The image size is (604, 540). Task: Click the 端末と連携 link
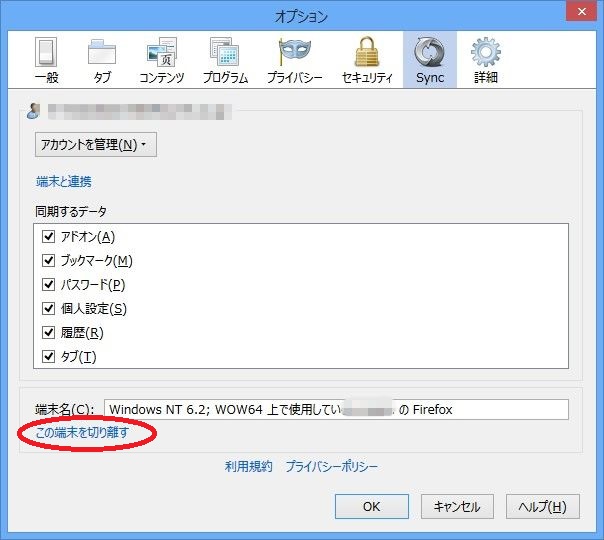pyautogui.click(x=63, y=182)
